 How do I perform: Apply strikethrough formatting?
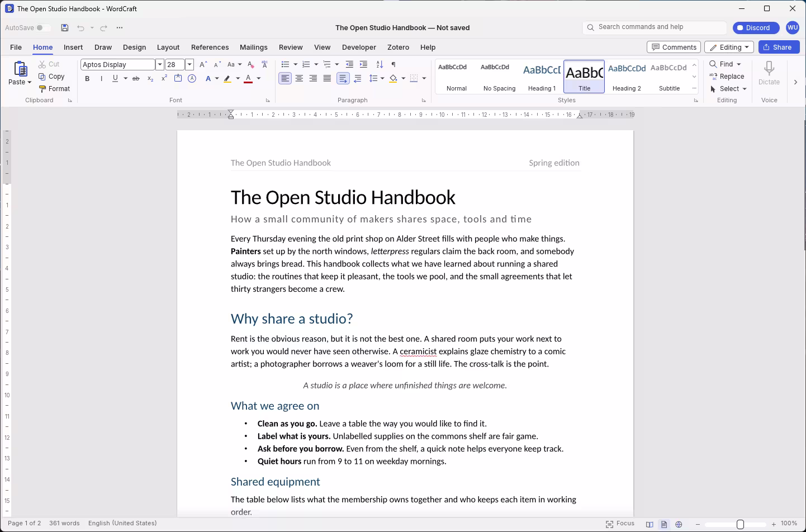coord(136,79)
